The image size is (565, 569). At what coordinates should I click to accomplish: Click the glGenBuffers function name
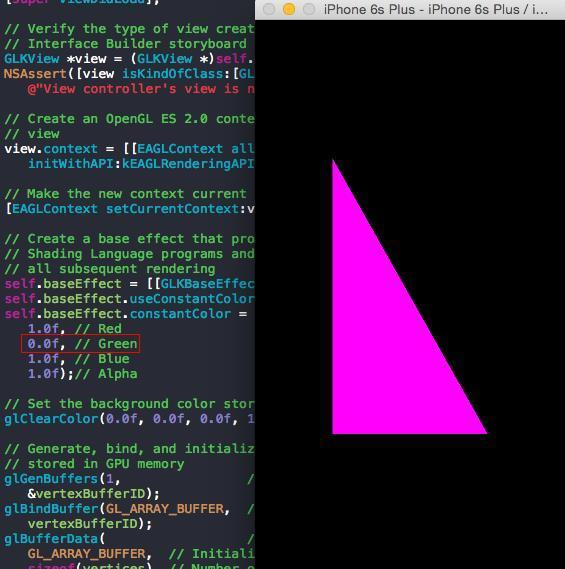51,479
